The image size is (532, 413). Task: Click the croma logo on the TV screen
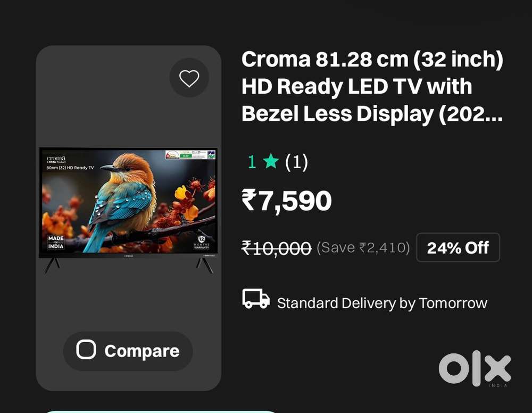56,159
